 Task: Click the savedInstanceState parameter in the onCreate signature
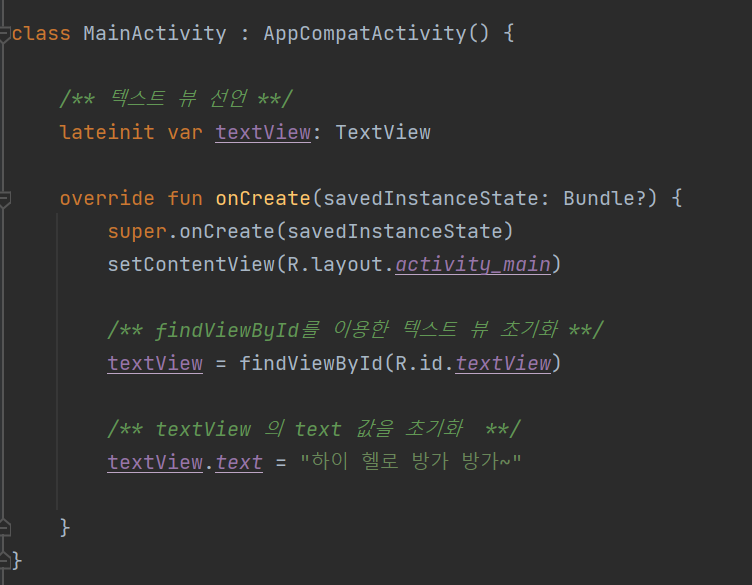tap(430, 199)
